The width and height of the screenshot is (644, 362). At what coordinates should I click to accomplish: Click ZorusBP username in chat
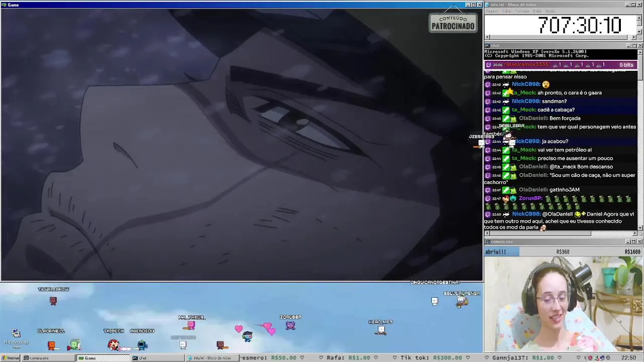point(530,199)
